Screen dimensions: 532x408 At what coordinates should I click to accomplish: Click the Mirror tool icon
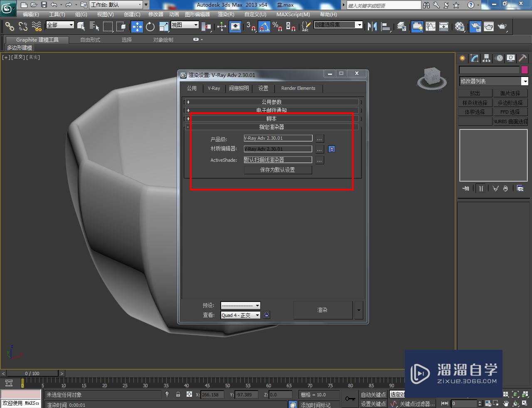372,27
